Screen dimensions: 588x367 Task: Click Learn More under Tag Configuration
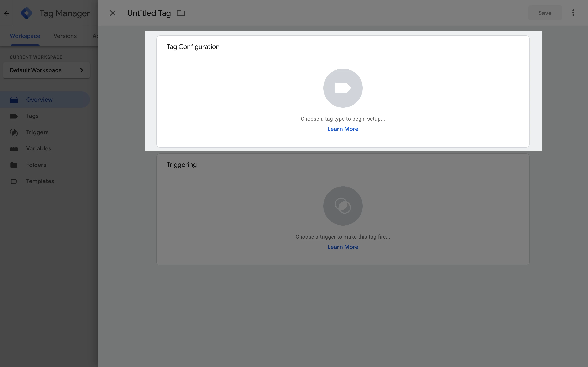point(343,129)
